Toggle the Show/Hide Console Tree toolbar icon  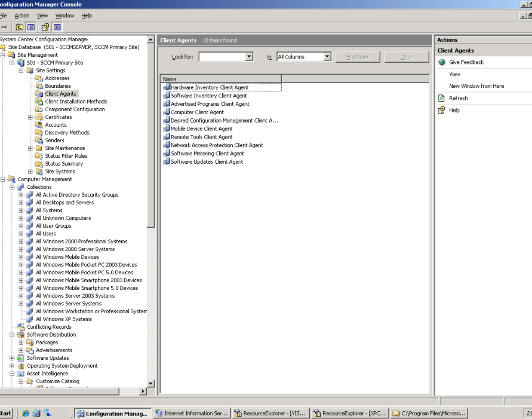31,27
